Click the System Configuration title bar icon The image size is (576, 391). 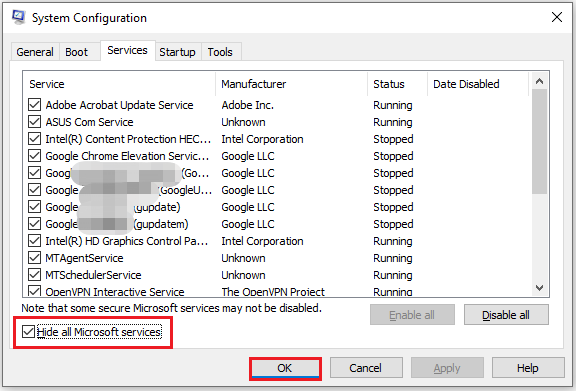coord(18,17)
